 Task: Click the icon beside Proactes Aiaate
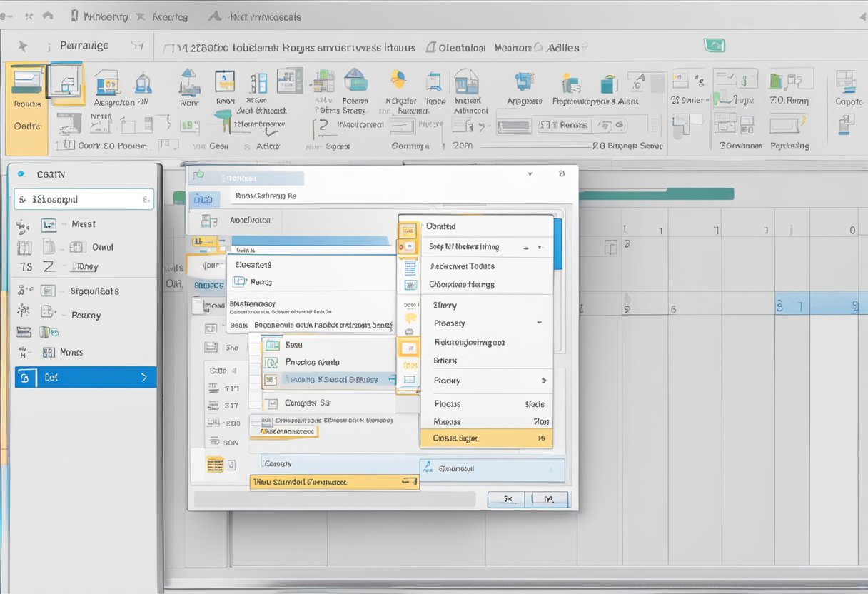click(272, 362)
